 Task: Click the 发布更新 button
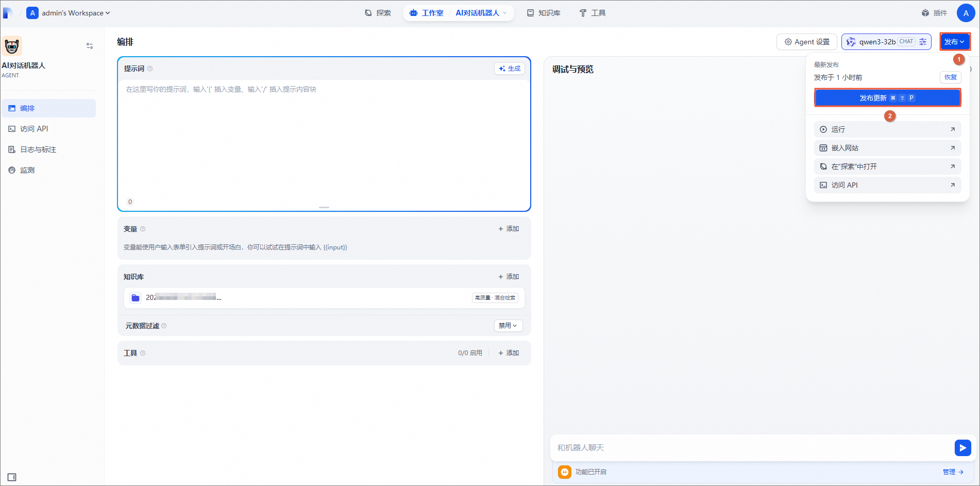(x=887, y=98)
